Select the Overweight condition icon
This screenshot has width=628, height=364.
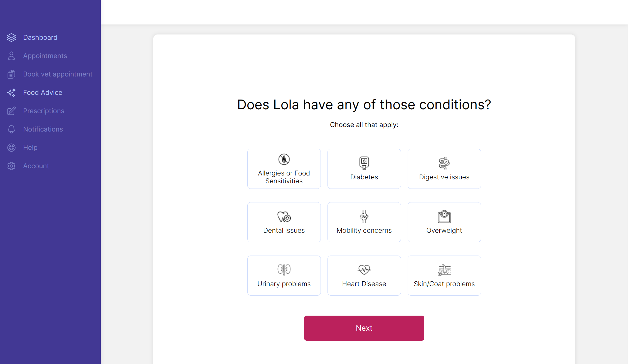(444, 216)
